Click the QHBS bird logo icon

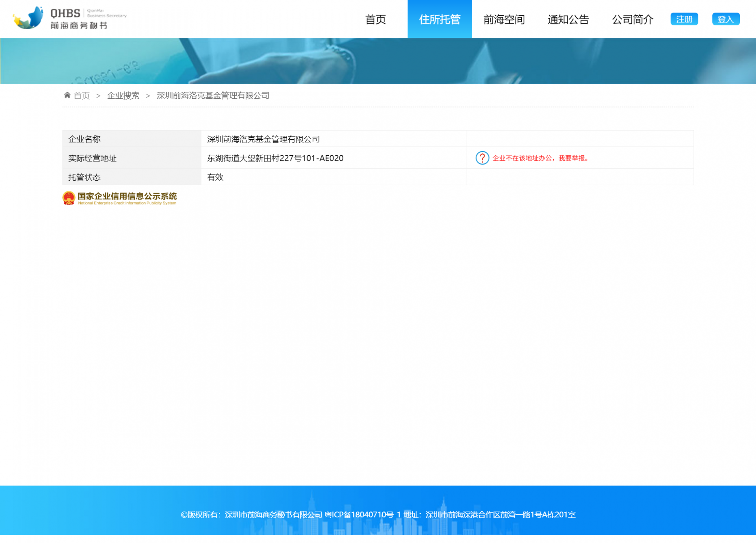(x=28, y=18)
